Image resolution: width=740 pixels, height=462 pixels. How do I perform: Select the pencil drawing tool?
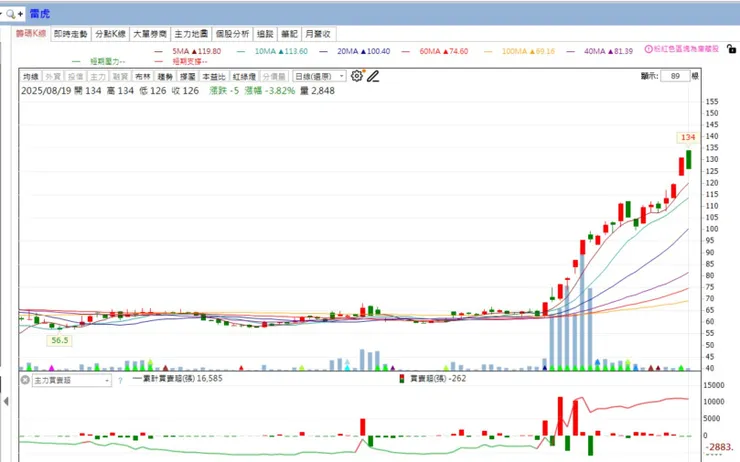click(x=373, y=76)
